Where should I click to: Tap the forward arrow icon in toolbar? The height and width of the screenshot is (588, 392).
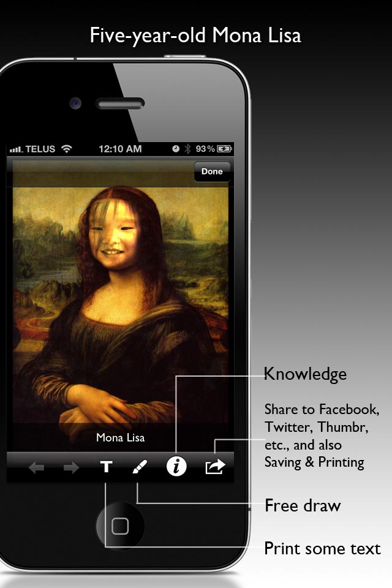[71, 467]
